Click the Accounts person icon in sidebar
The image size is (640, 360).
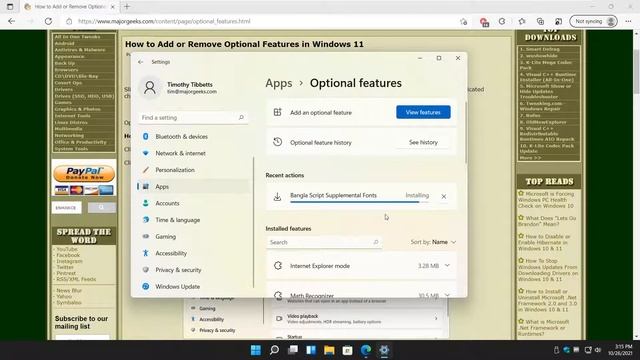146,203
